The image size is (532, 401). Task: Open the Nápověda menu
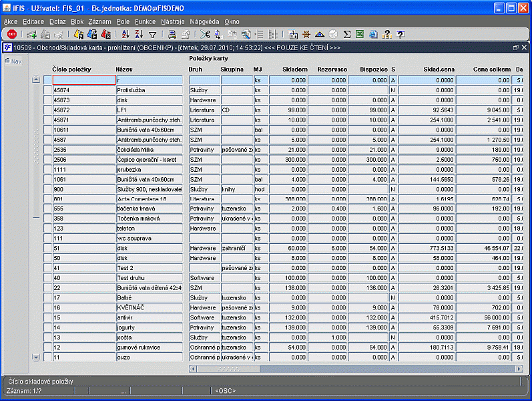pyautogui.click(x=204, y=22)
